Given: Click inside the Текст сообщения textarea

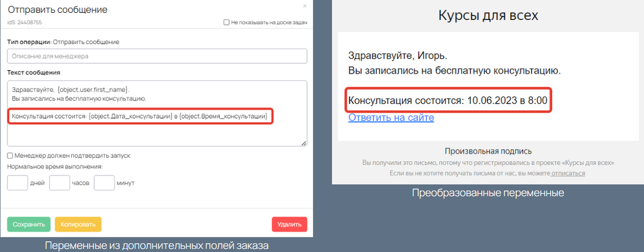Looking at the screenshot, I should click(157, 113).
